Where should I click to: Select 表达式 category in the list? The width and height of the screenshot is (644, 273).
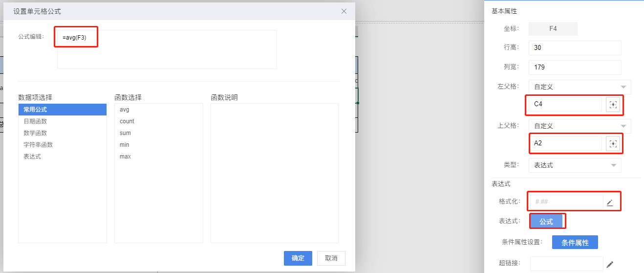[x=62, y=157]
